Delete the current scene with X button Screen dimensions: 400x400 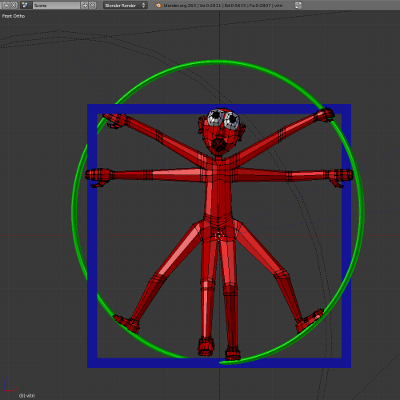pyautogui.click(x=93, y=5)
